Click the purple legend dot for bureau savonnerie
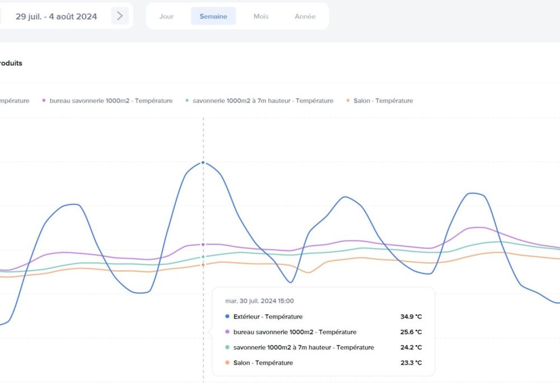This screenshot has width=560, height=392. pyautogui.click(x=44, y=101)
